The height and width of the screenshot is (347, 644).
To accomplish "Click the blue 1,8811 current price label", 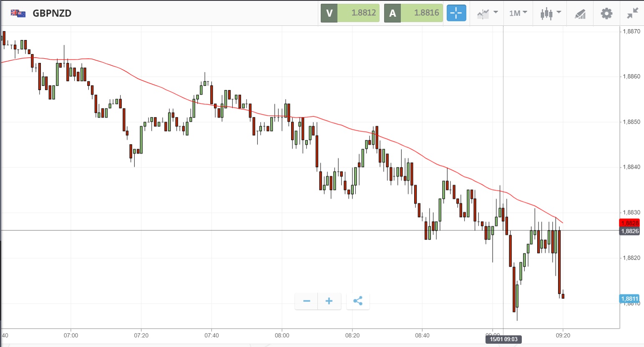I will coord(629,299).
